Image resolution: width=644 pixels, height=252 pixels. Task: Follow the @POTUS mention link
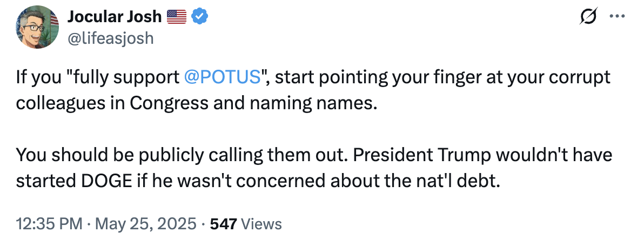(x=223, y=77)
